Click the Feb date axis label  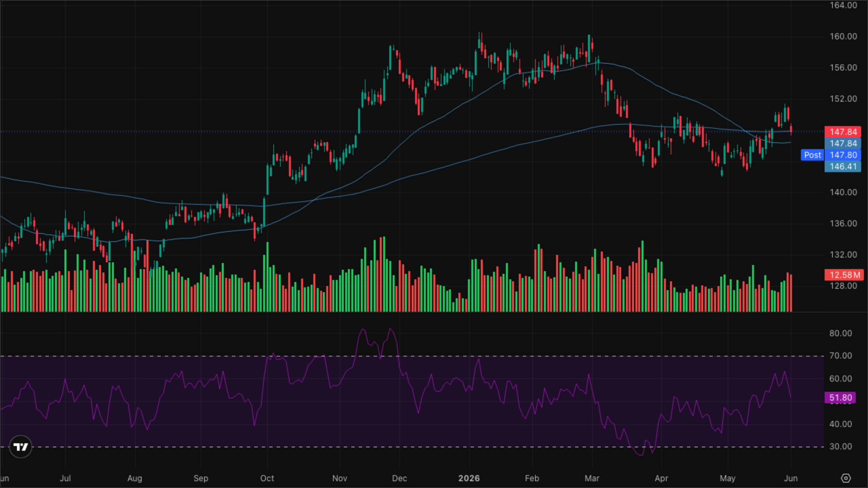point(532,479)
